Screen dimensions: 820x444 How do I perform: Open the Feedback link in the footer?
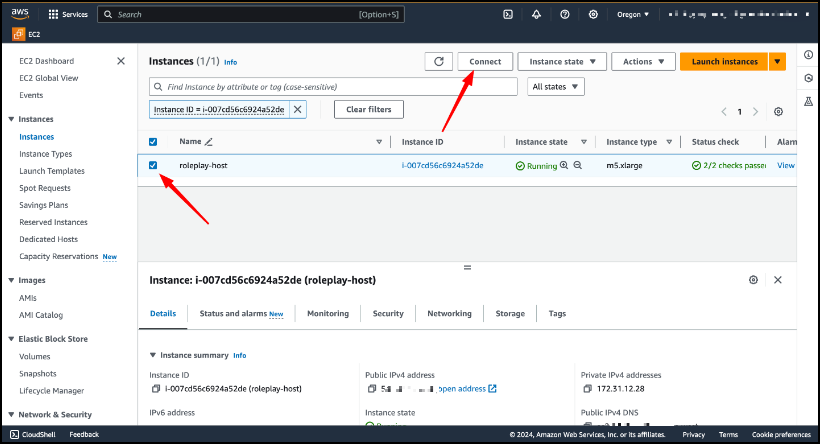pos(84,435)
